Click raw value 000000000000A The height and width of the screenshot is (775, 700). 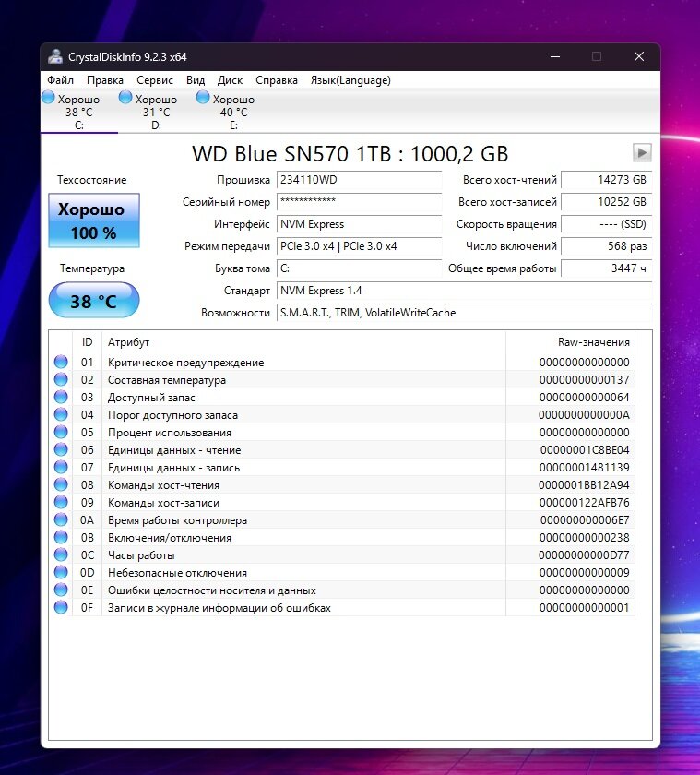584,414
